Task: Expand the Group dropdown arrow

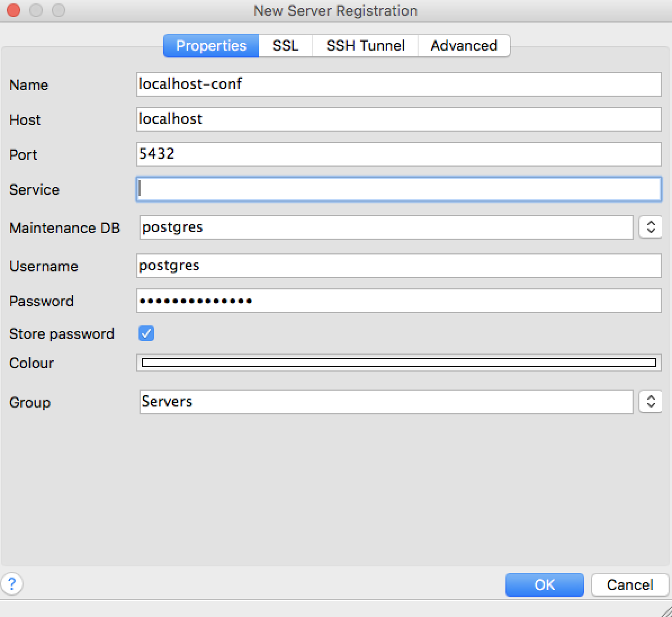Action: click(x=651, y=402)
